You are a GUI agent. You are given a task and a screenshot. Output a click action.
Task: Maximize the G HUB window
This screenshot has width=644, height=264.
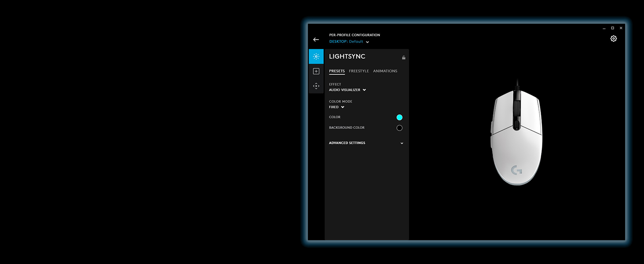612,28
